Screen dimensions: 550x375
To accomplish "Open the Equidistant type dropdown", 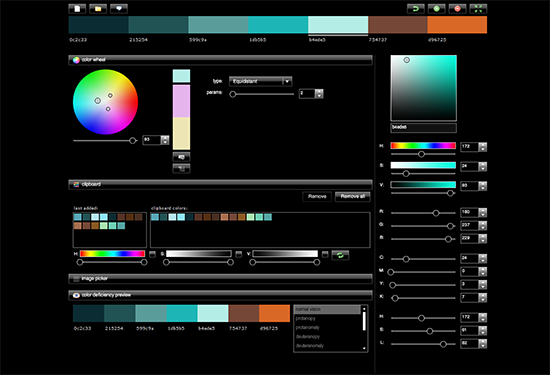I will (x=260, y=81).
